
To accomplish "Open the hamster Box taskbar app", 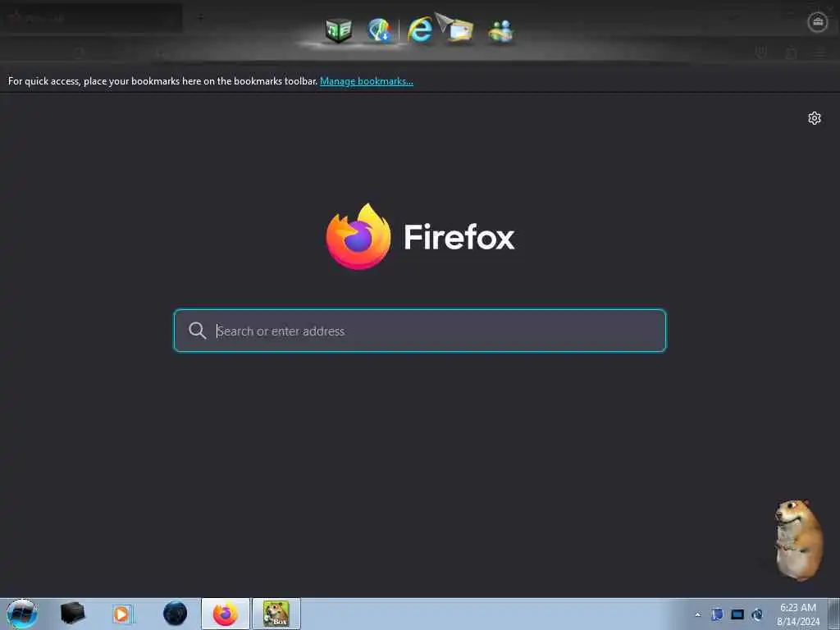I will point(276,614).
